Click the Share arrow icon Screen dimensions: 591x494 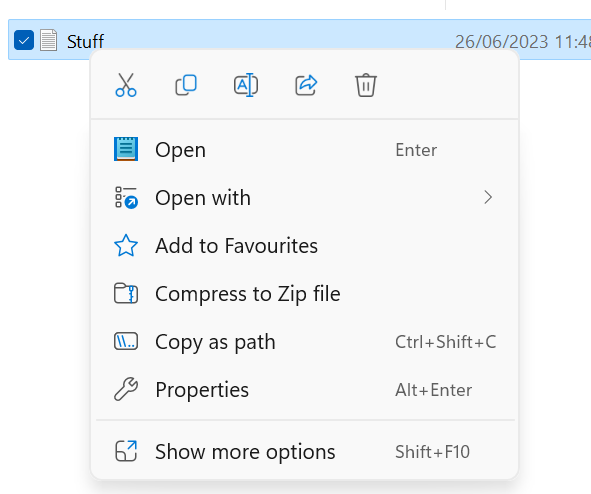306,85
